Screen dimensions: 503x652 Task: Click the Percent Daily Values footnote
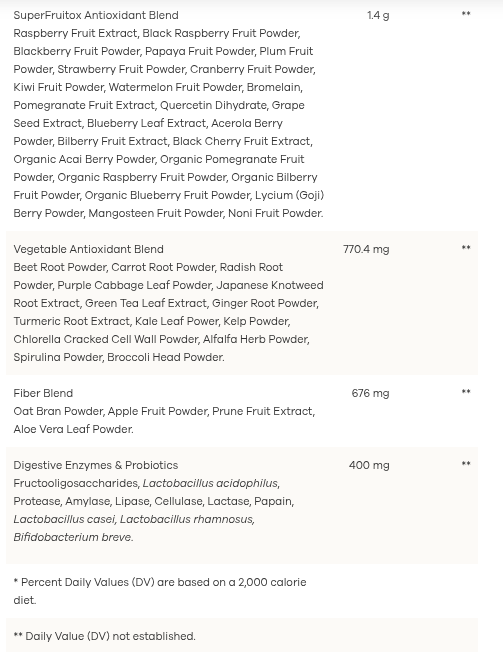(160, 591)
